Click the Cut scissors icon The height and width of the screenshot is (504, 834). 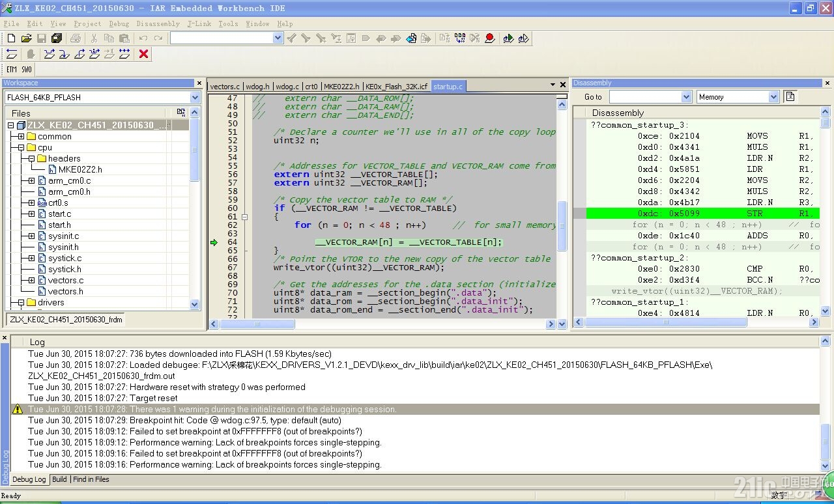click(94, 38)
